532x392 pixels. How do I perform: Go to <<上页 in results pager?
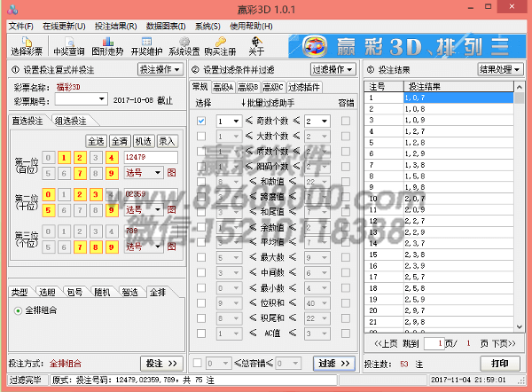386,344
